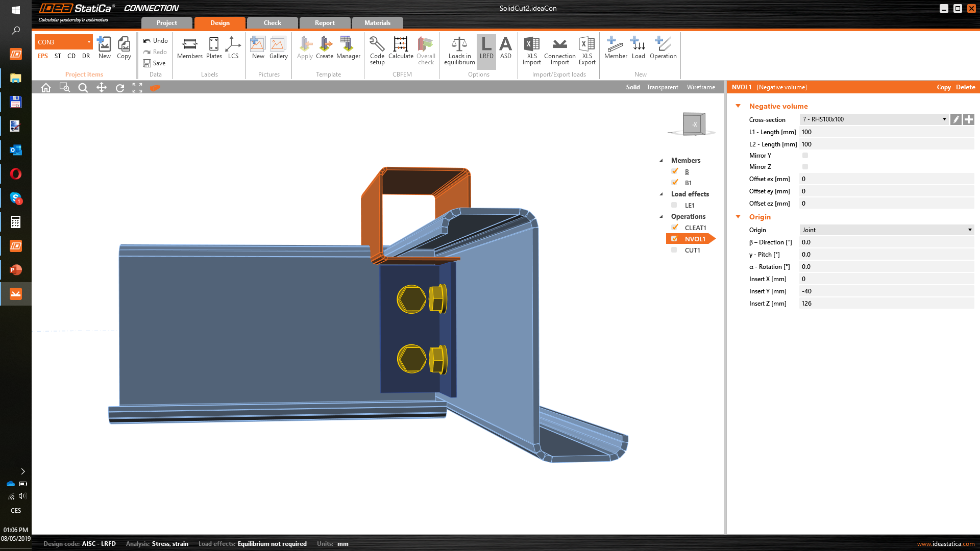Screen dimensions: 980x551
Task: Toggle visibility checkbox for CUT1 operation
Action: click(x=674, y=249)
